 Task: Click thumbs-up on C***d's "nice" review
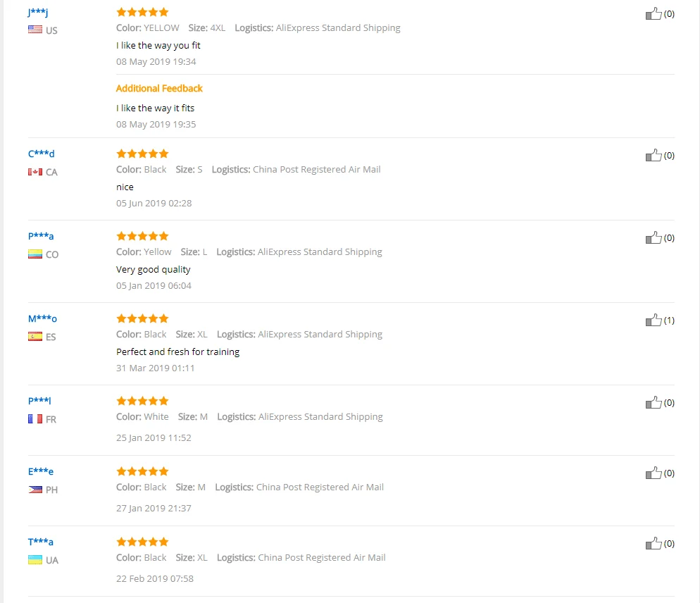[653, 156]
